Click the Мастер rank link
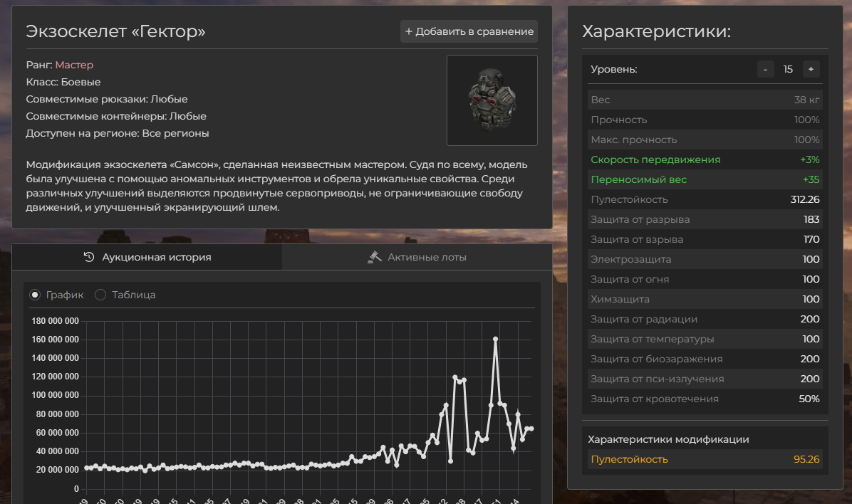The image size is (852, 504). click(x=74, y=65)
